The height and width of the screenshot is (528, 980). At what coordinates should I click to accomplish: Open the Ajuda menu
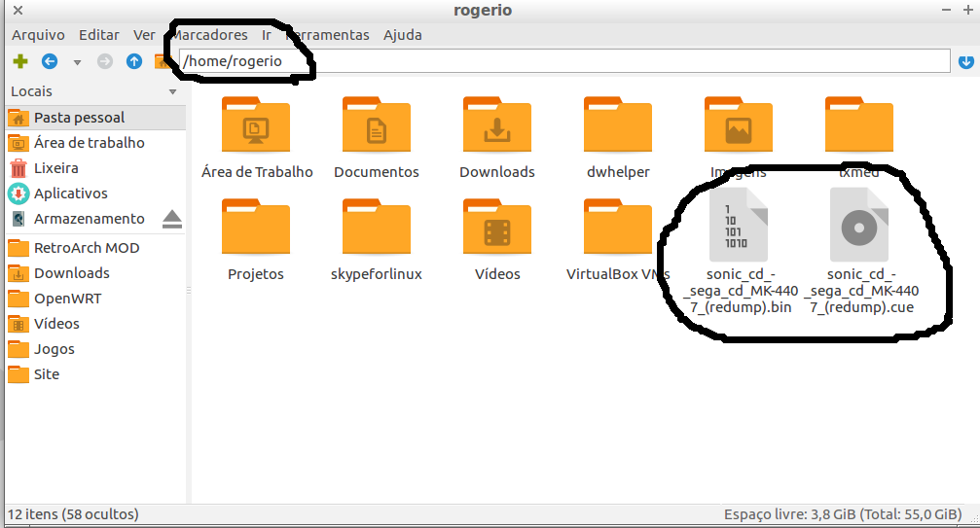point(402,35)
